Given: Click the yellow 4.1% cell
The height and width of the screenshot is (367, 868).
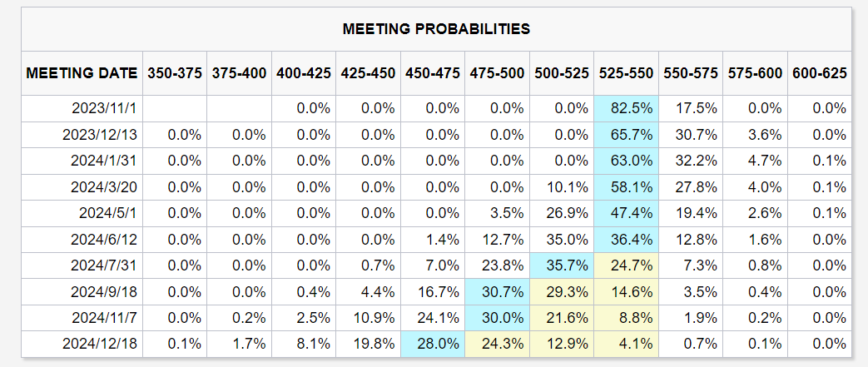Looking at the screenshot, I should [x=626, y=343].
